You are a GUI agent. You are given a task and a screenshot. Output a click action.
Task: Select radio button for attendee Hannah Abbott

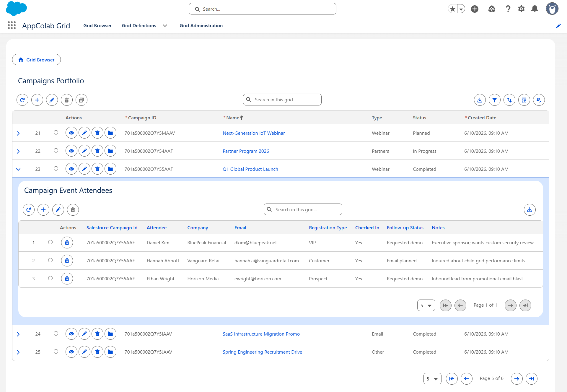coord(50,260)
